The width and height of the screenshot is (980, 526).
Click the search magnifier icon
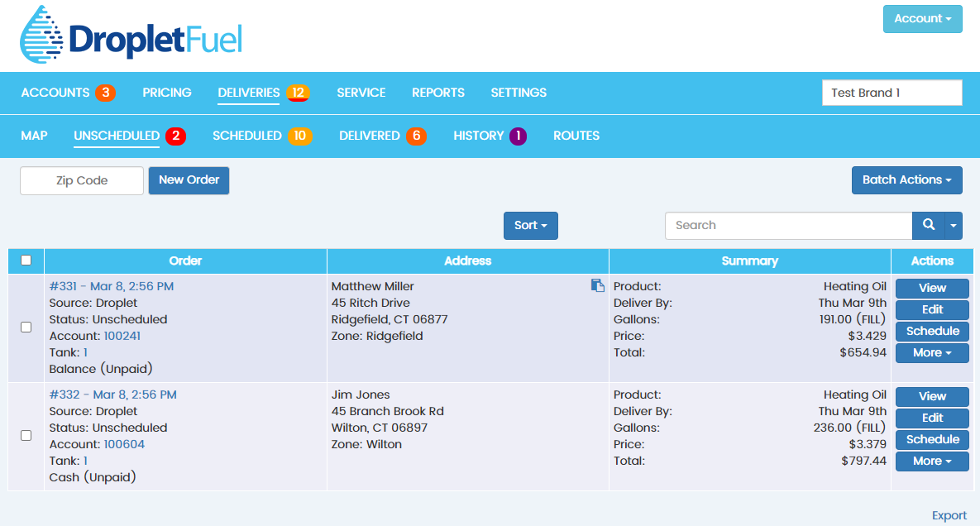(x=928, y=225)
